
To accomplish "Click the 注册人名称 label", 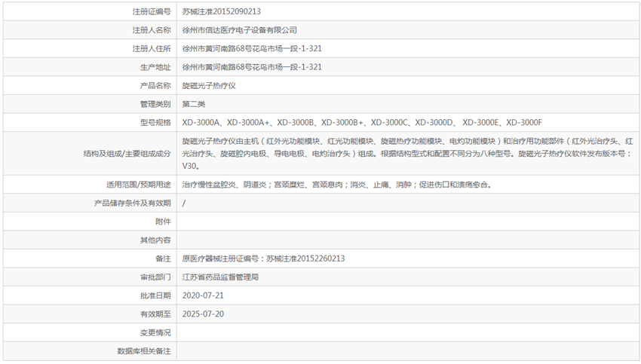I will tap(152, 30).
